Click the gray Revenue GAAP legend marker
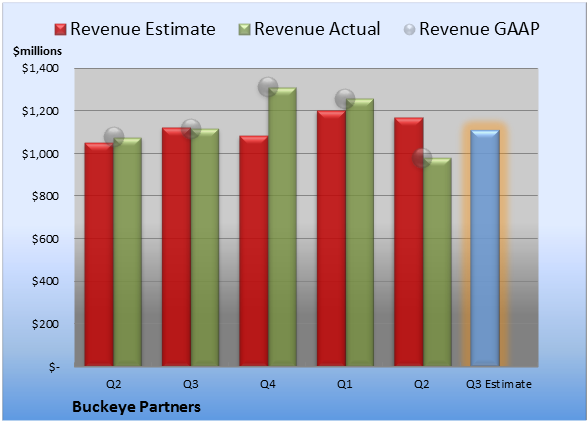 point(410,29)
